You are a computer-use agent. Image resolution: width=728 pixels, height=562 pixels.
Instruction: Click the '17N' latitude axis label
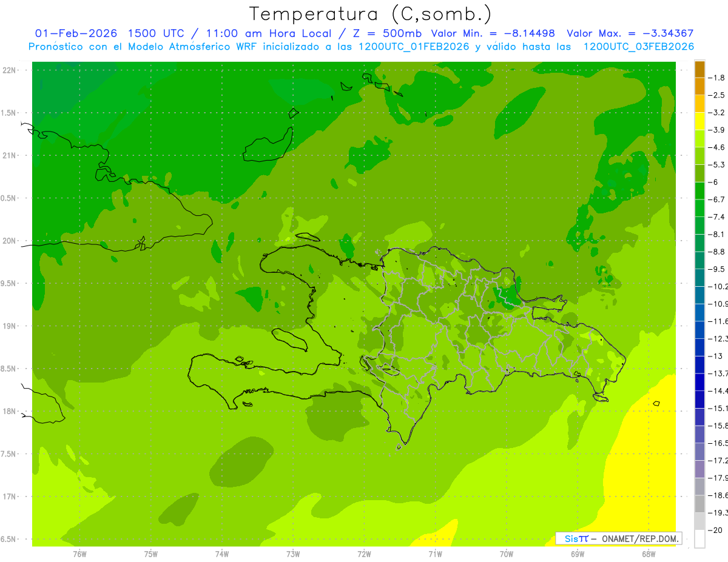[x=10, y=497]
